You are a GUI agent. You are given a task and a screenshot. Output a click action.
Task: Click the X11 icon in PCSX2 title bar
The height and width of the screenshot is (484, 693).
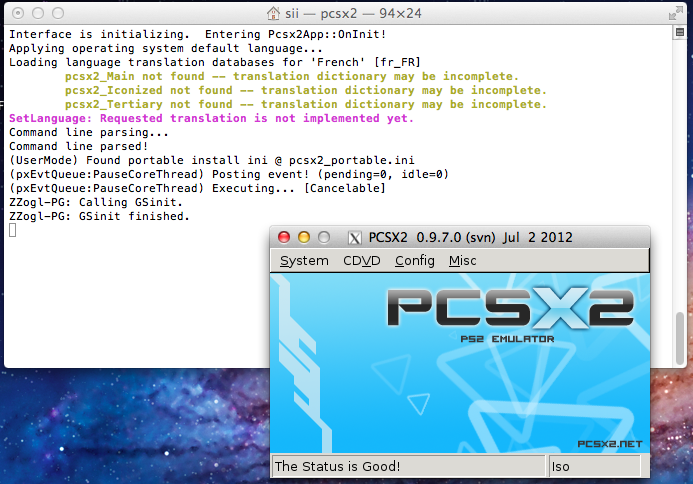[x=354, y=238]
